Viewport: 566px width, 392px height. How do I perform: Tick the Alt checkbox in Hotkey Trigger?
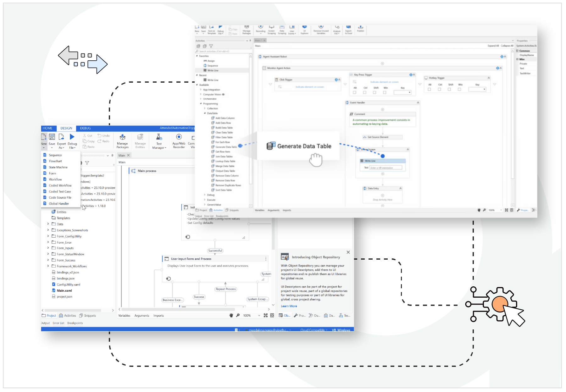tap(430, 89)
